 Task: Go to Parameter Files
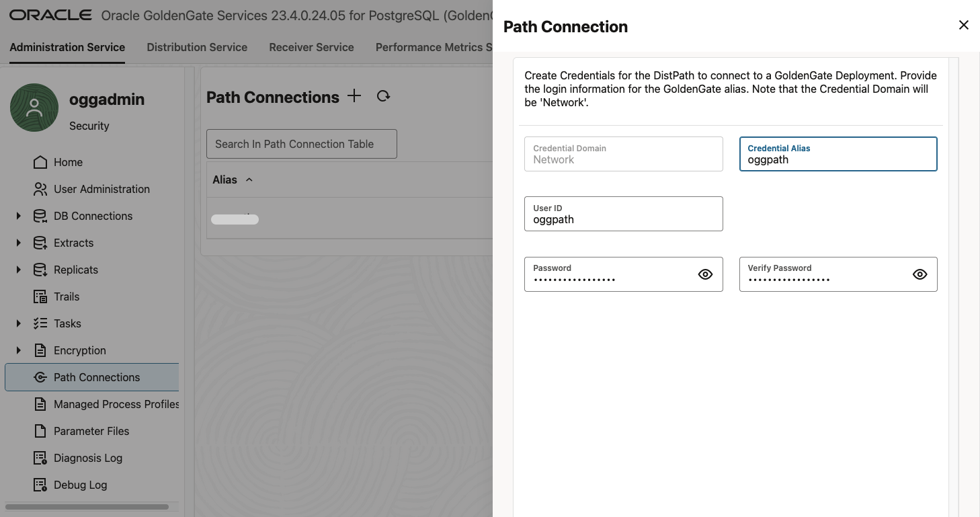tap(91, 431)
